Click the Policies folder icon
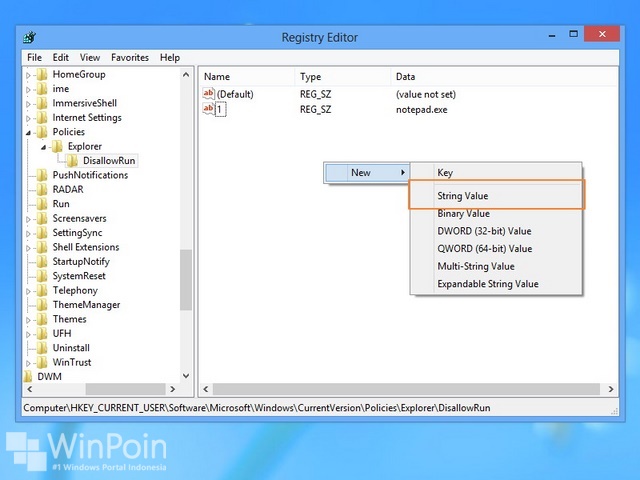This screenshot has width=640, height=480. (42, 132)
